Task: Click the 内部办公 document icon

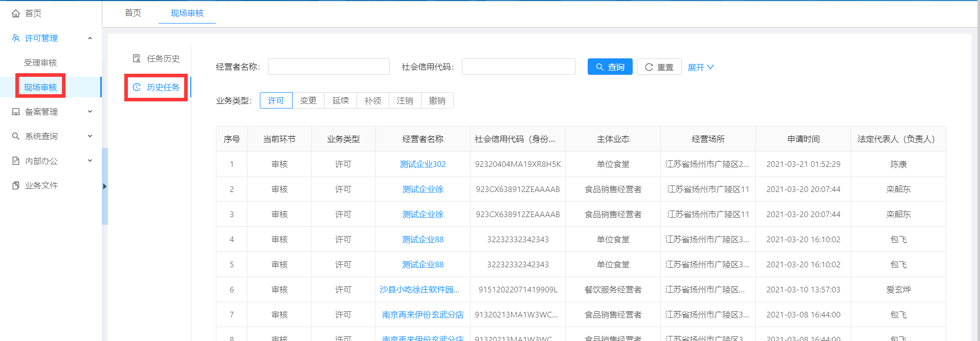Action: [16, 161]
